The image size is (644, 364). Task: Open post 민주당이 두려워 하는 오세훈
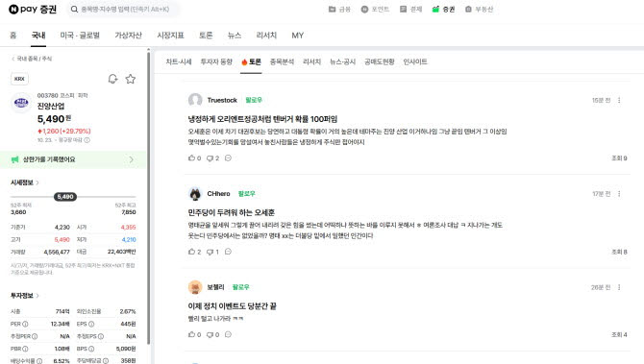click(x=232, y=212)
